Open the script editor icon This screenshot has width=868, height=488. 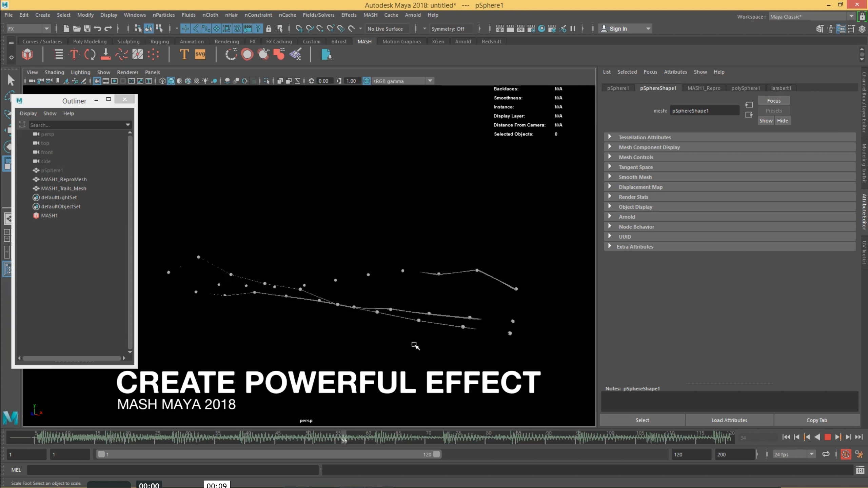[x=860, y=470]
